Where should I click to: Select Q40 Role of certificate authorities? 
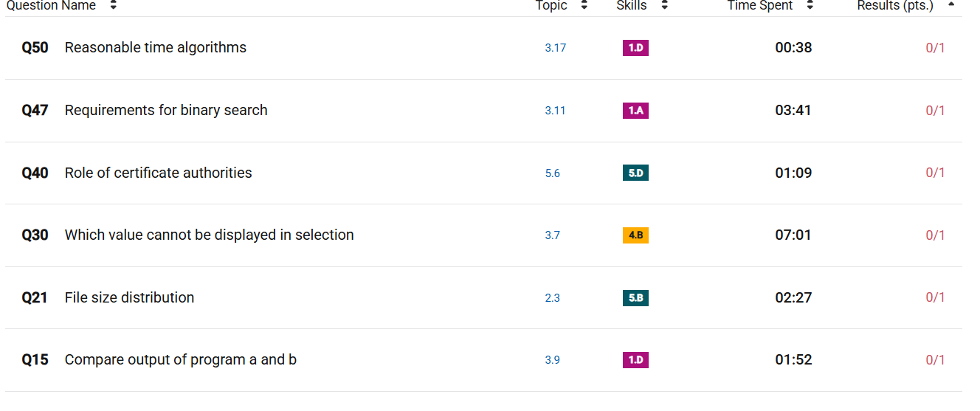point(158,173)
